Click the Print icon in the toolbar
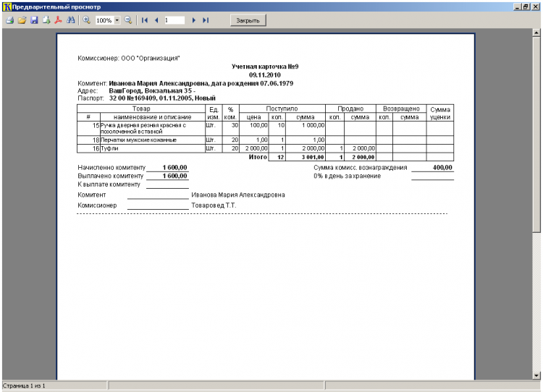This screenshot has width=543, height=392. tap(9, 20)
